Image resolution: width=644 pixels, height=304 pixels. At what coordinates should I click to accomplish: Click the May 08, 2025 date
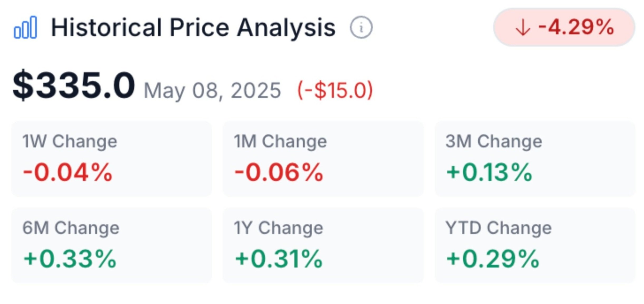[212, 91]
